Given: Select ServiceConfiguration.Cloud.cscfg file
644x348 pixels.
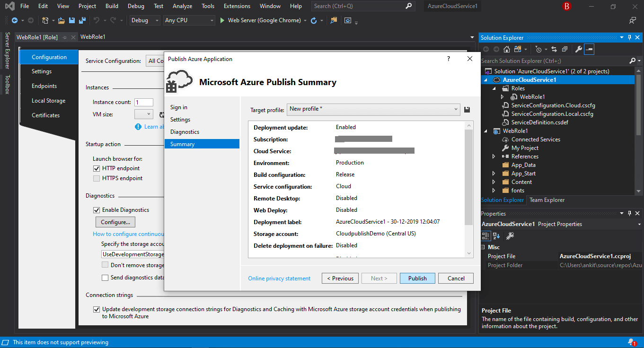Looking at the screenshot, I should point(553,105).
